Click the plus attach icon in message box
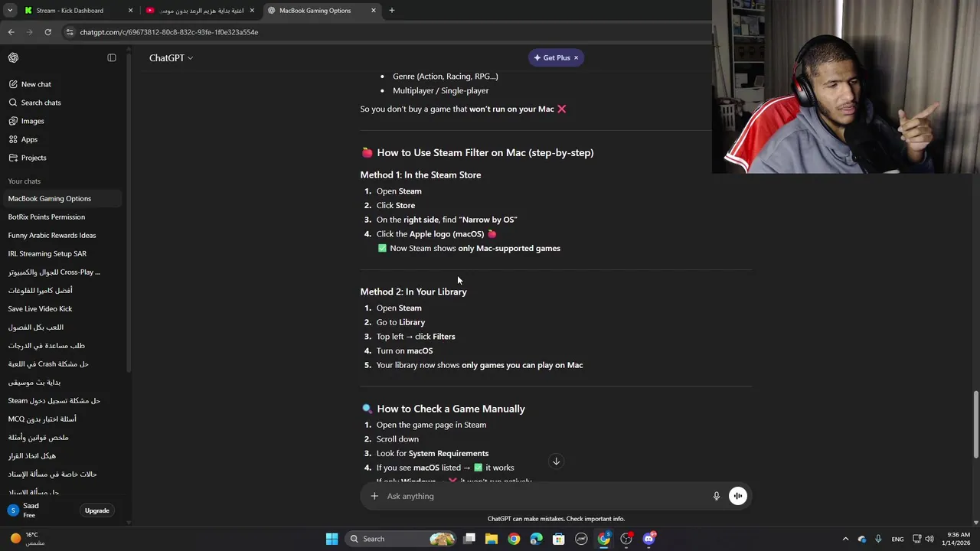Viewport: 980px width, 551px height. 374,496
